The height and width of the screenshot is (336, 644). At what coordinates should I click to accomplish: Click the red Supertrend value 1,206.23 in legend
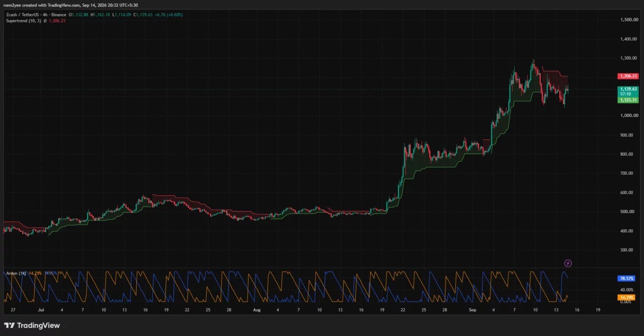tap(57, 21)
